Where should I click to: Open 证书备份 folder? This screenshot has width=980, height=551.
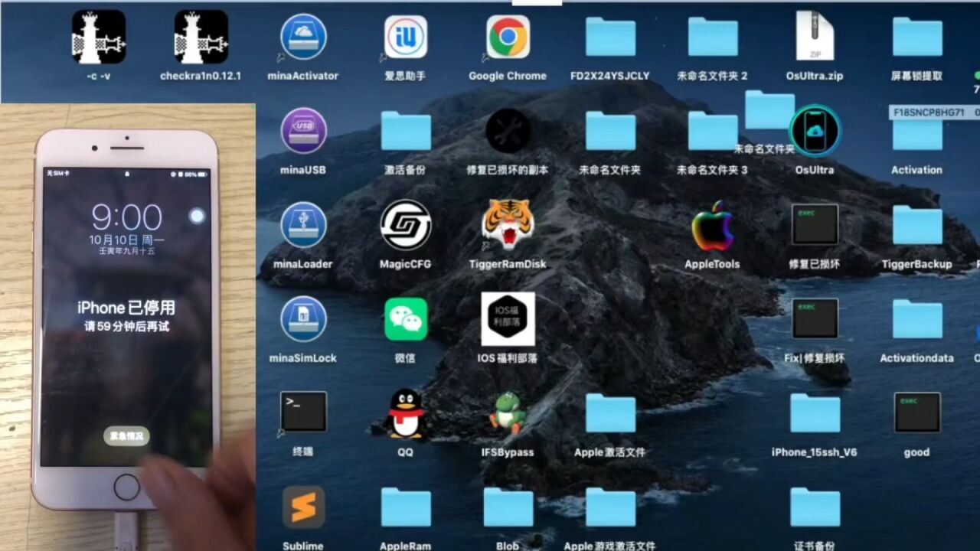815,507
